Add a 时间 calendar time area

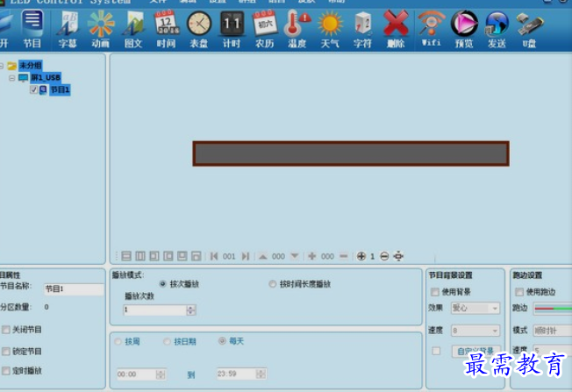click(167, 29)
